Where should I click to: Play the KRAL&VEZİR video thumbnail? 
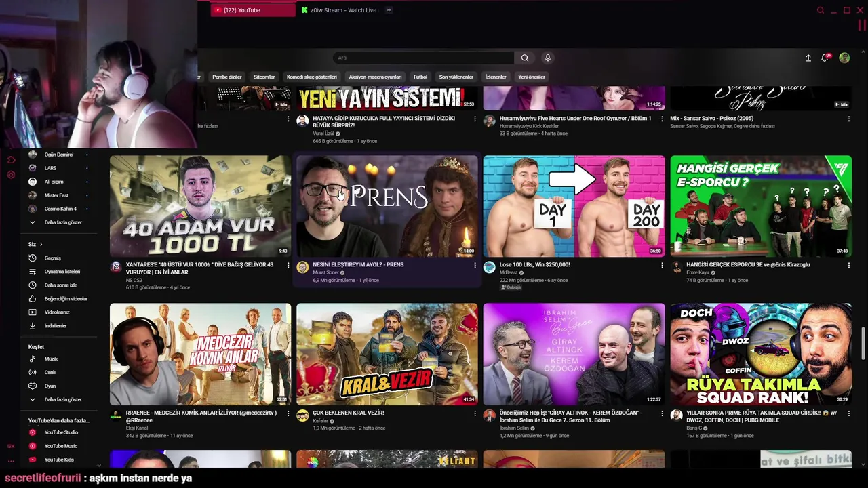pos(387,354)
